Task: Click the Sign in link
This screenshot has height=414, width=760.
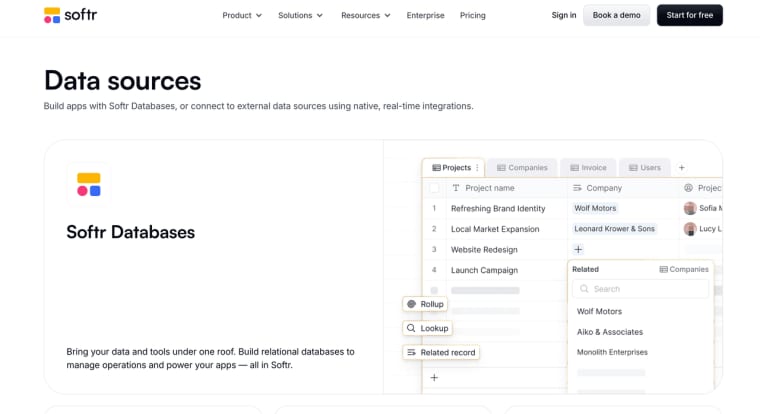Action: click(564, 15)
